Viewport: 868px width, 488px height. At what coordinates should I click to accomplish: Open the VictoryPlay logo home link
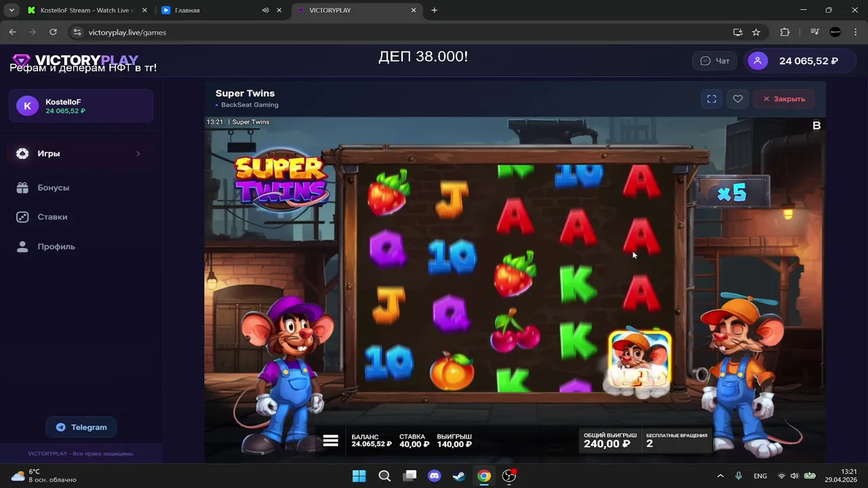[x=75, y=60]
